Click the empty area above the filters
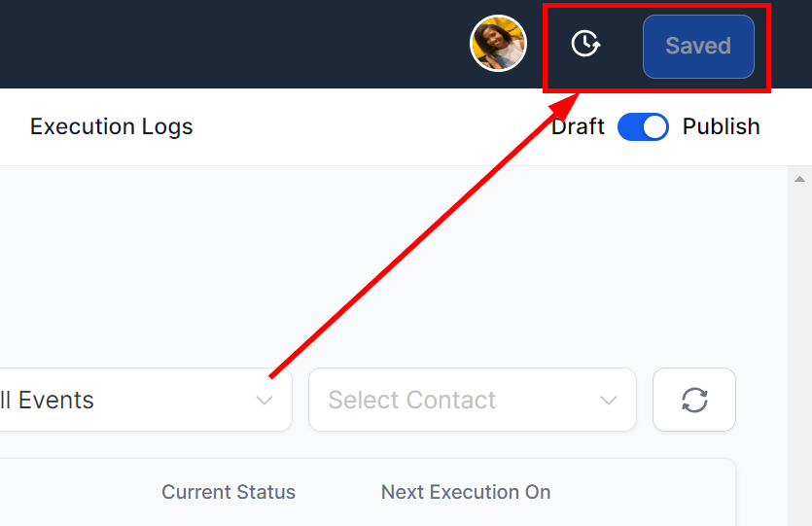Viewport: 812px width, 526px height. 394,266
